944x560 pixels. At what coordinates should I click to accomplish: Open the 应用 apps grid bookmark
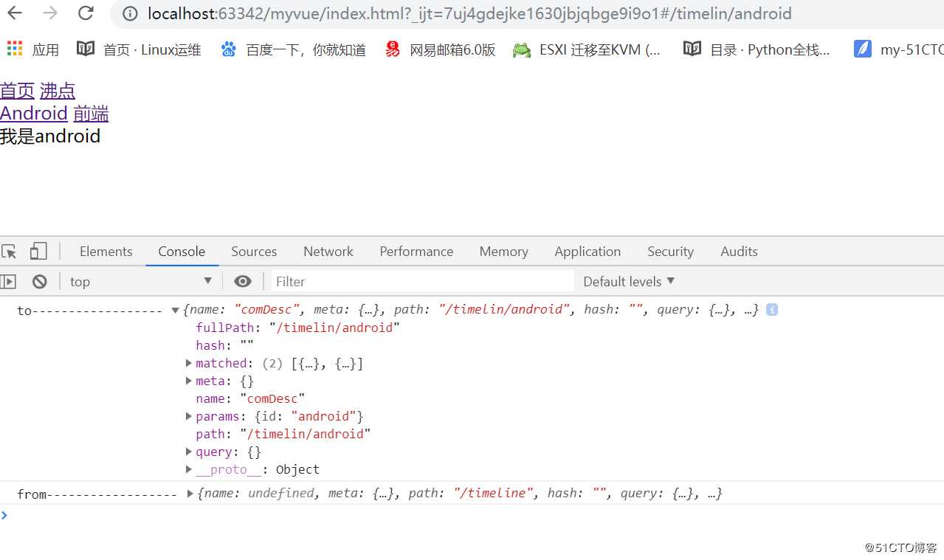tap(33, 49)
